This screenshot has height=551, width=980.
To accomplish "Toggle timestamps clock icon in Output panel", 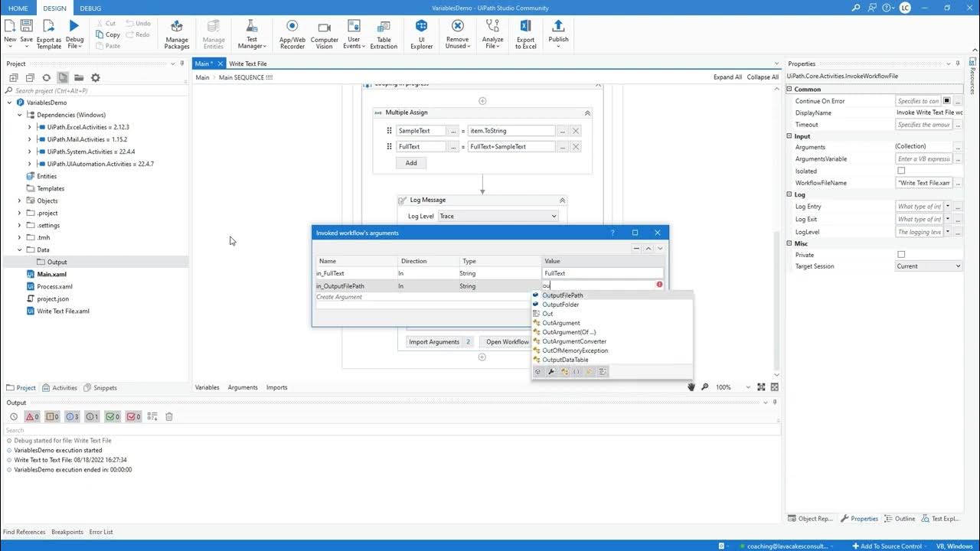I will pyautogui.click(x=14, y=416).
